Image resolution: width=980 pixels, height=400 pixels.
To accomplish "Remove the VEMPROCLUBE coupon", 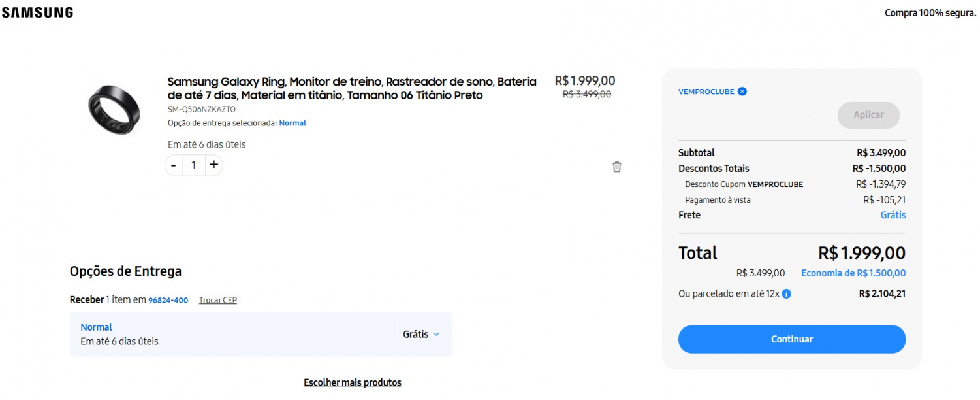I will tap(742, 92).
